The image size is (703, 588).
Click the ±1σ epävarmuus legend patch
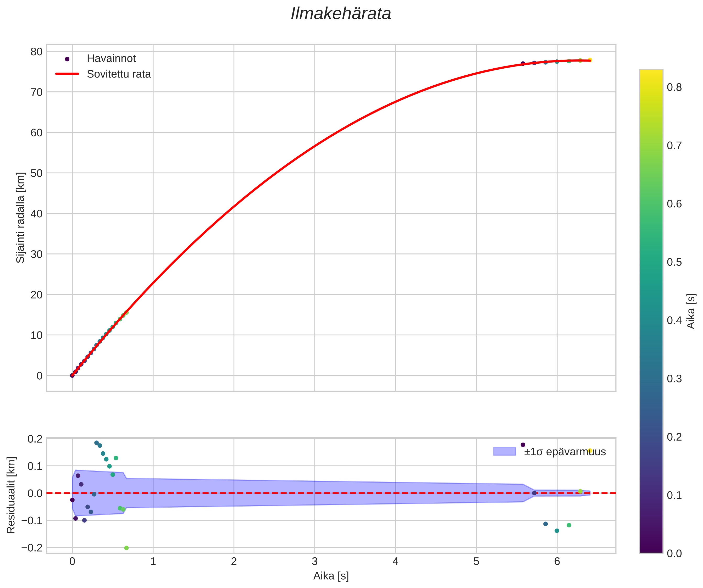pyautogui.click(x=504, y=451)
